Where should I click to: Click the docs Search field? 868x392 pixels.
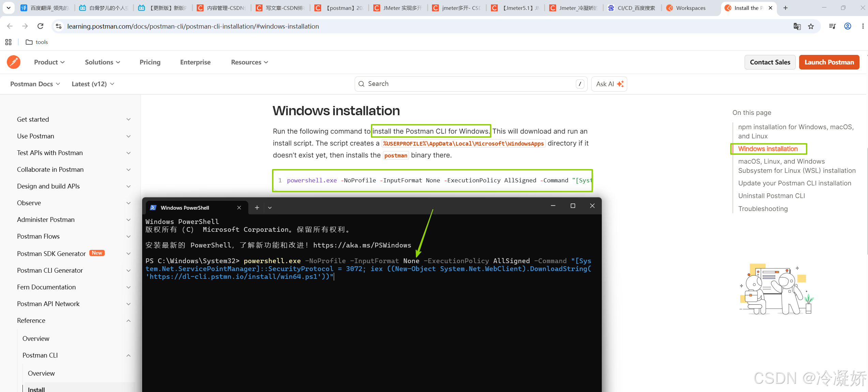point(471,84)
